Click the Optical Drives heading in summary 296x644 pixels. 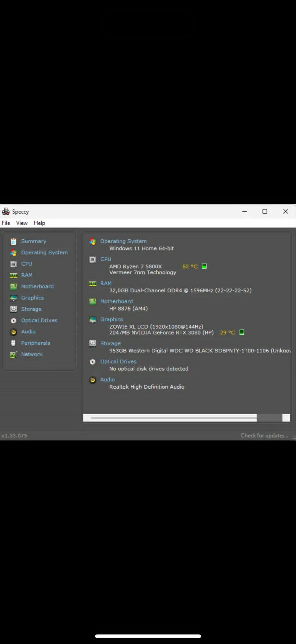[118, 362]
